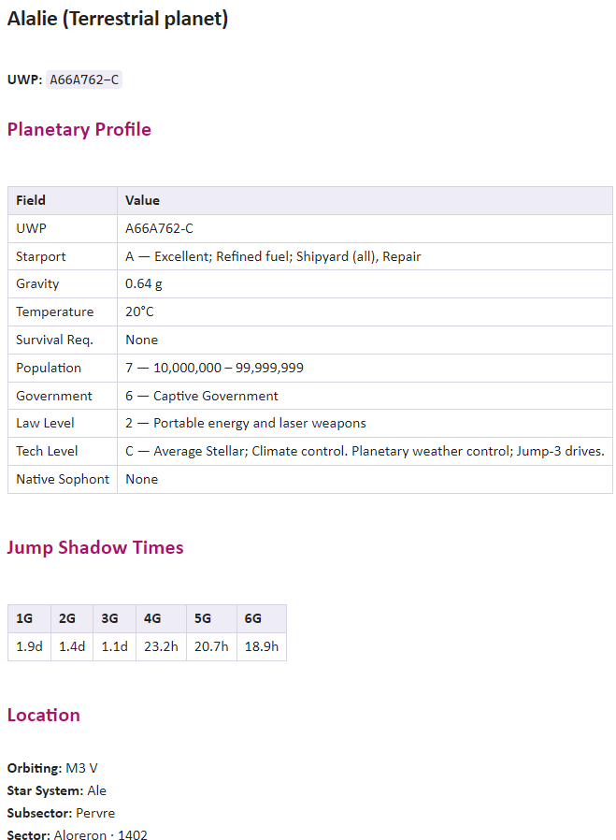616x840 pixels.
Task: Click the Jump Shadow Times heading
Action: click(x=95, y=547)
